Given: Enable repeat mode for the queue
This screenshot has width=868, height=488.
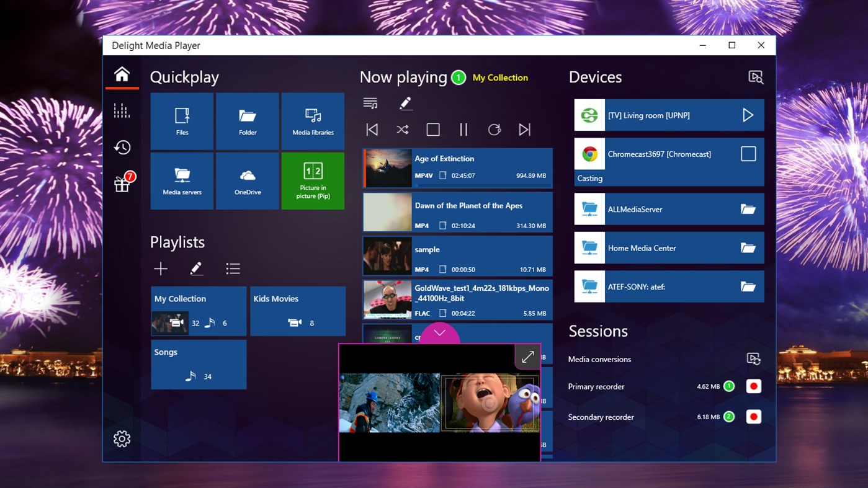Looking at the screenshot, I should (x=494, y=130).
